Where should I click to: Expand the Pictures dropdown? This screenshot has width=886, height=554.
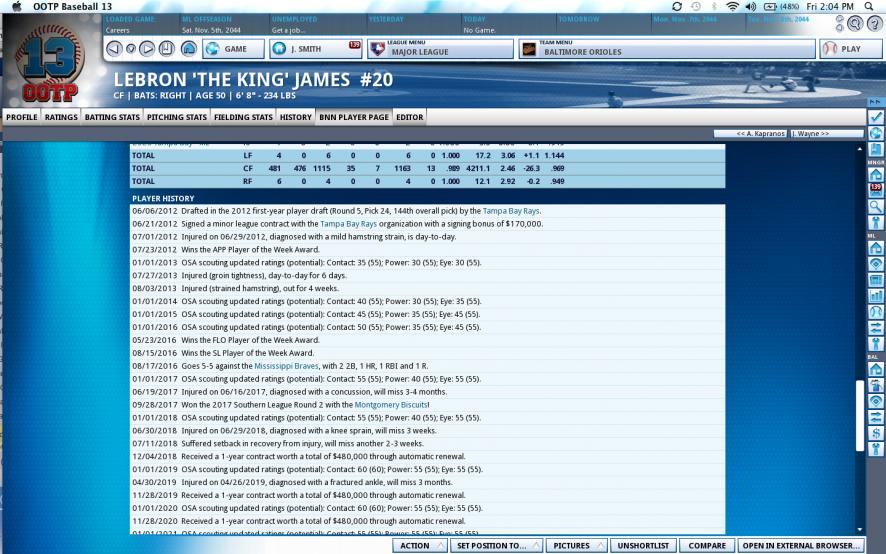(x=576, y=545)
